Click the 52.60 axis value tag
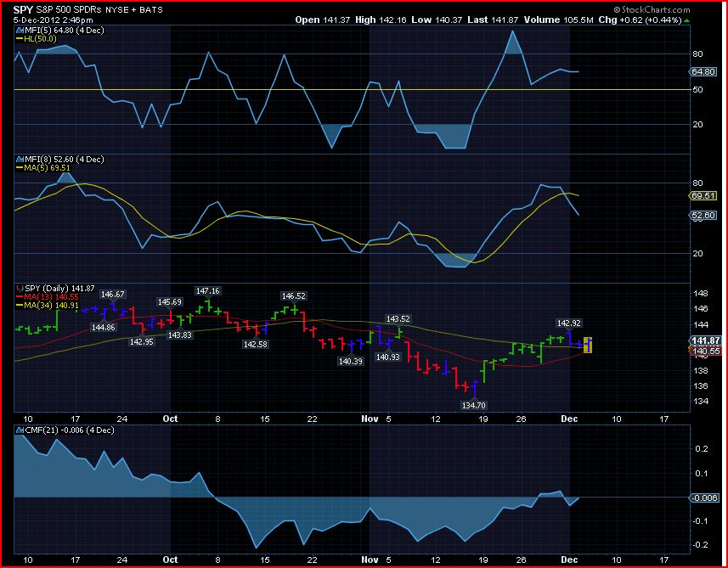 [703, 216]
